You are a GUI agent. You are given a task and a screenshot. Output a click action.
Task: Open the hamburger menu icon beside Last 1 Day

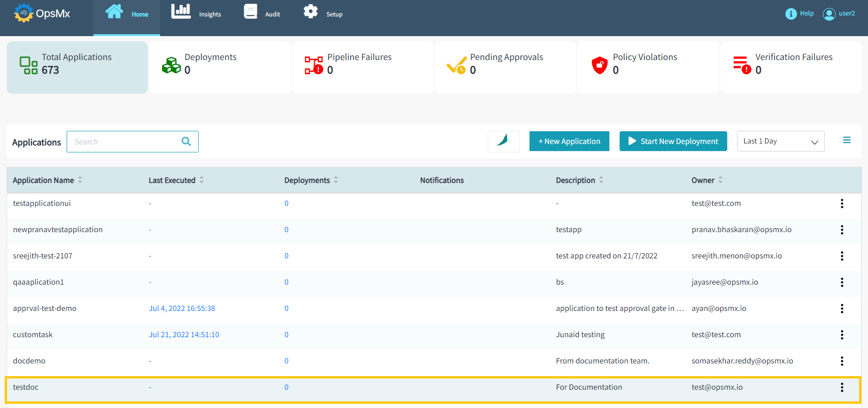(x=846, y=140)
